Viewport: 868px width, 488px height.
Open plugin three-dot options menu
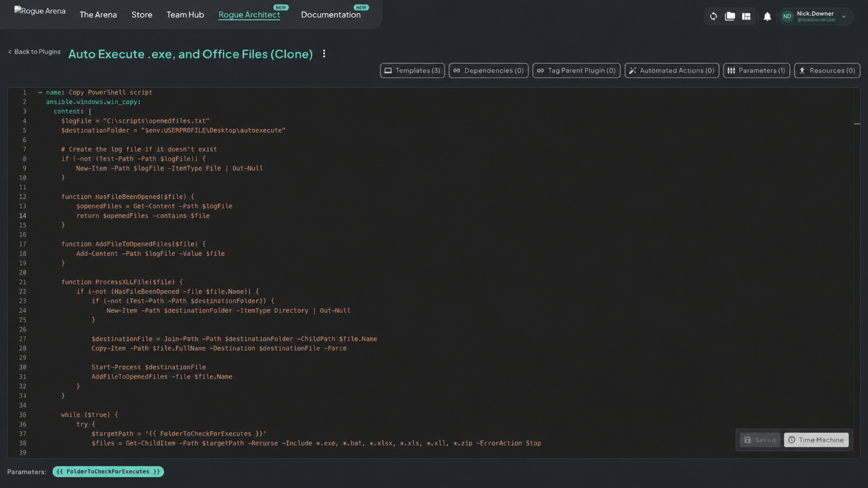(324, 54)
